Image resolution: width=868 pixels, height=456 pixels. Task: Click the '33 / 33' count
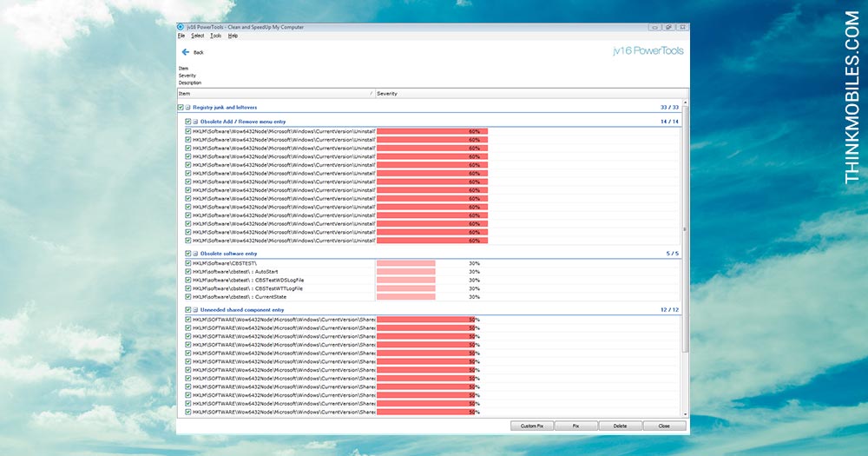pyautogui.click(x=669, y=108)
